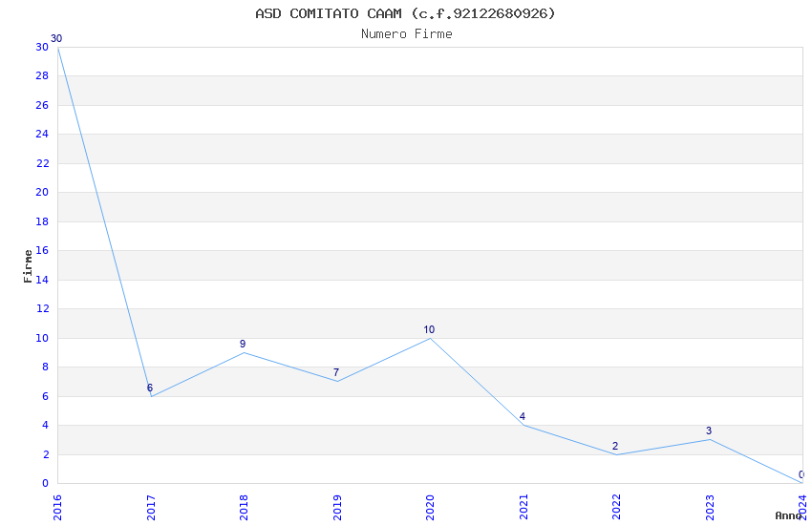The image size is (812, 525).
Task: Select the 2024 data point labeled 0
Action: [x=802, y=483]
